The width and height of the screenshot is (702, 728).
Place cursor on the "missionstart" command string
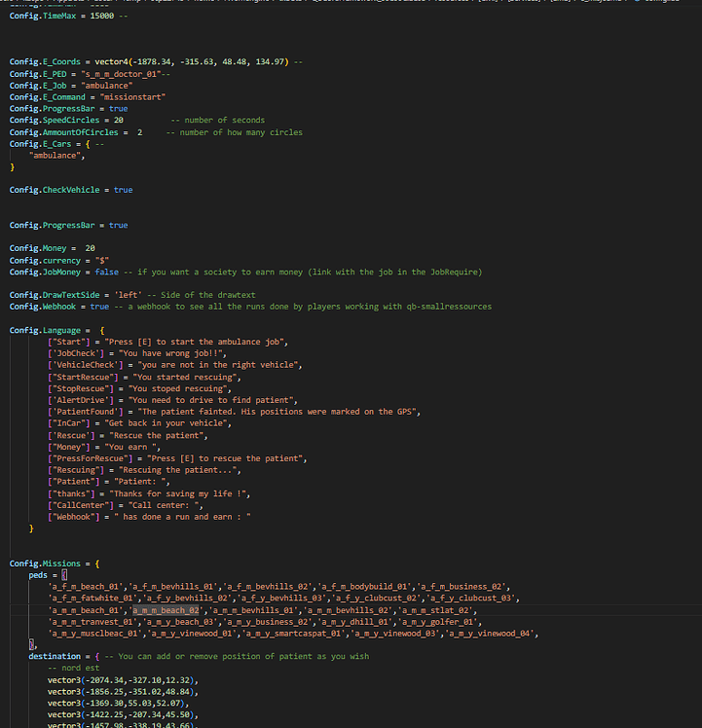[132, 96]
